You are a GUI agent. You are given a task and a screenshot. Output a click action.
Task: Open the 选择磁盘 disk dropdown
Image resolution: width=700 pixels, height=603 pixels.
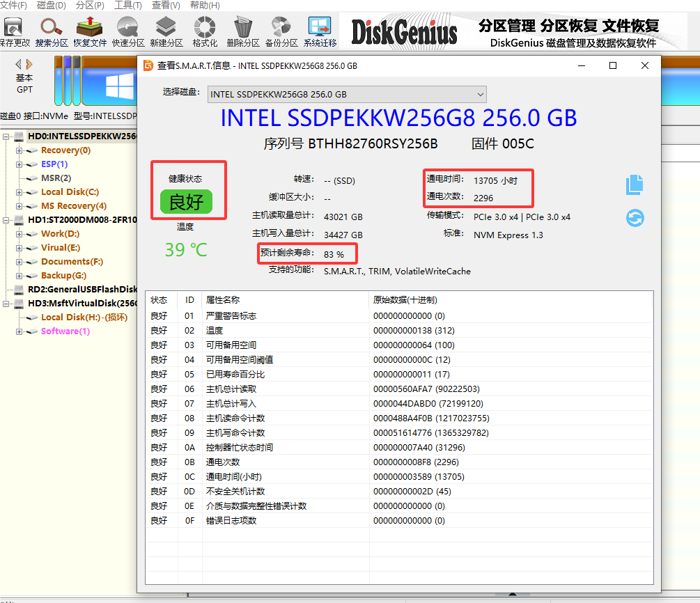pyautogui.click(x=347, y=94)
